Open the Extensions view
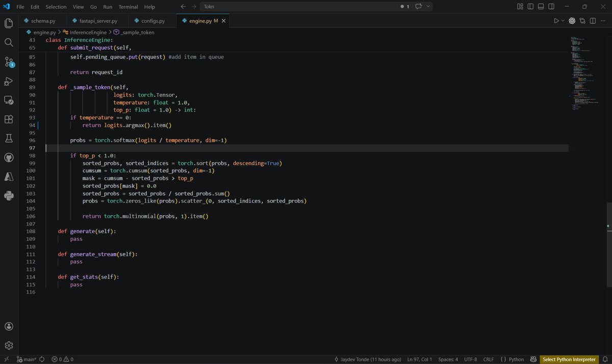The image size is (612, 364). pyautogui.click(x=9, y=119)
